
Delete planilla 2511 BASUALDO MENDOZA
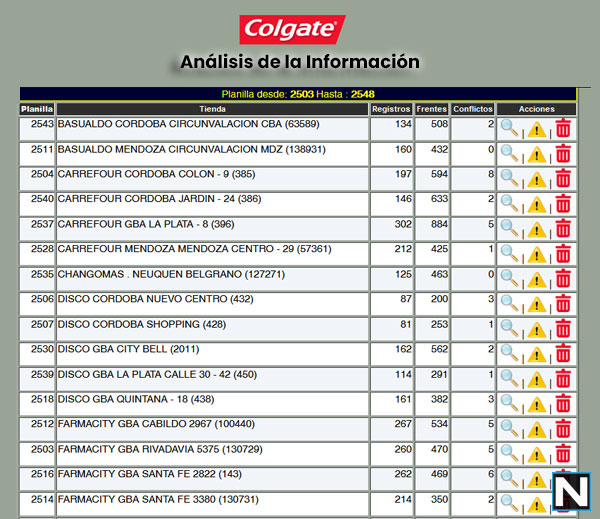coord(563,153)
